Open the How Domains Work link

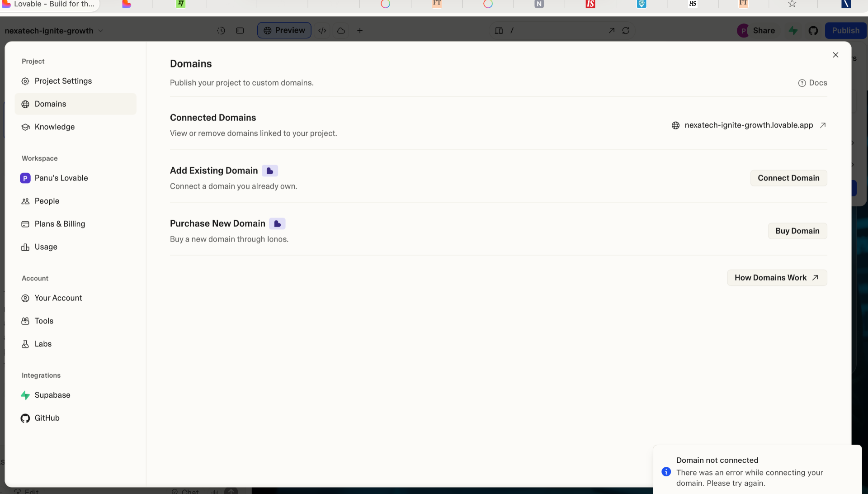click(776, 278)
